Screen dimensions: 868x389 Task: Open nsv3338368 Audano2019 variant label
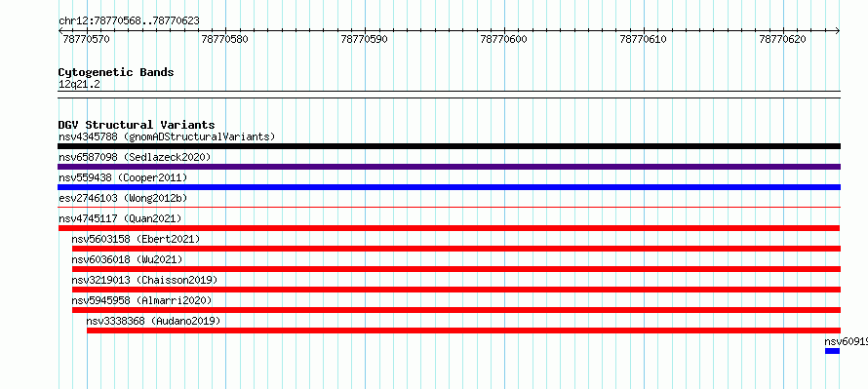click(x=153, y=321)
